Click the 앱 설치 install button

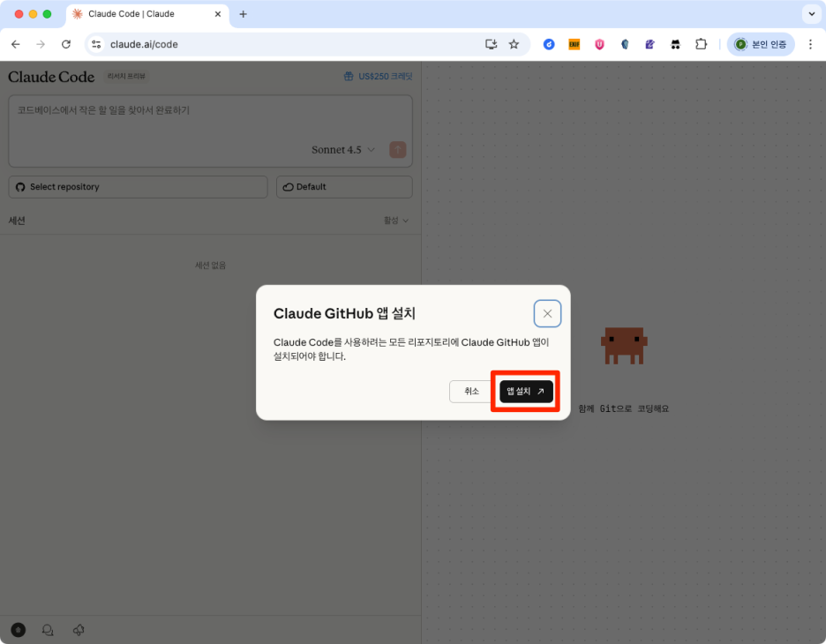click(526, 391)
